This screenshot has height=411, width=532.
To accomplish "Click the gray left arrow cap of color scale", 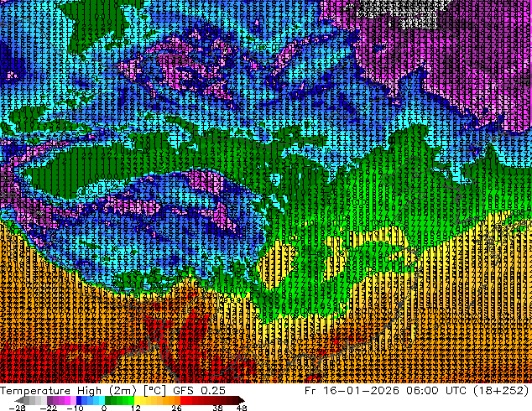I will tap(18, 400).
